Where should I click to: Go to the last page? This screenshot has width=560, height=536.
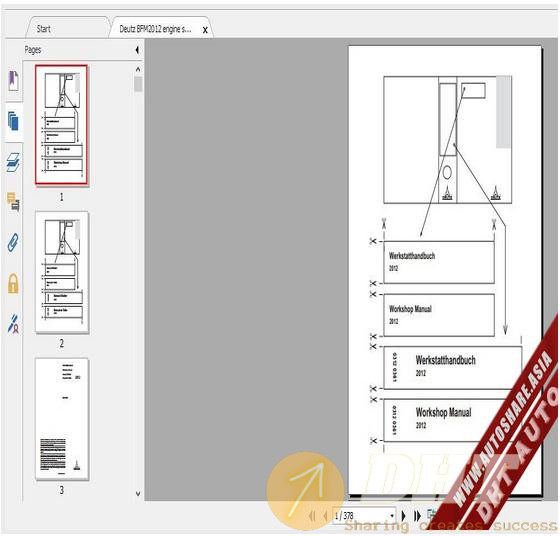click(x=417, y=516)
